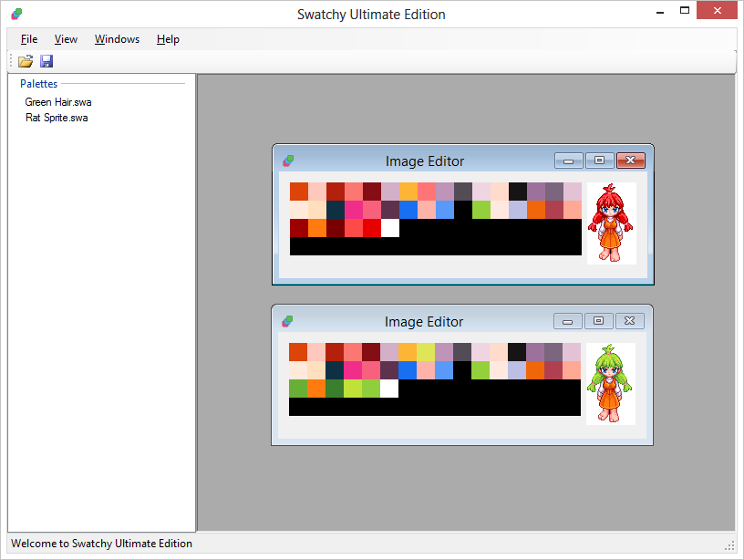Pick the lime-yellow swatch in bottom editor's third row
744x560 pixels.
click(x=353, y=389)
